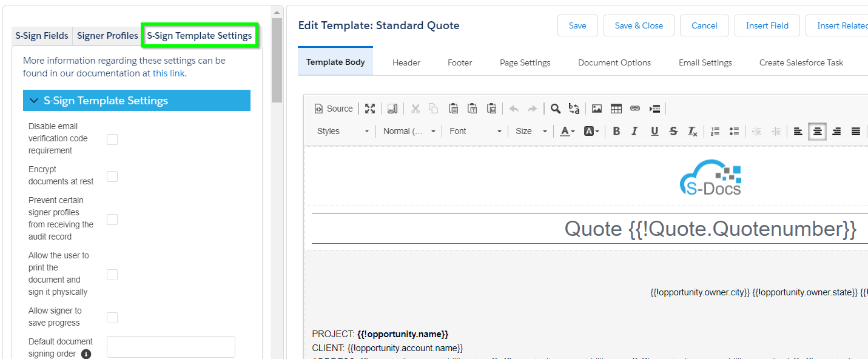Justify the text alignment

click(856, 131)
